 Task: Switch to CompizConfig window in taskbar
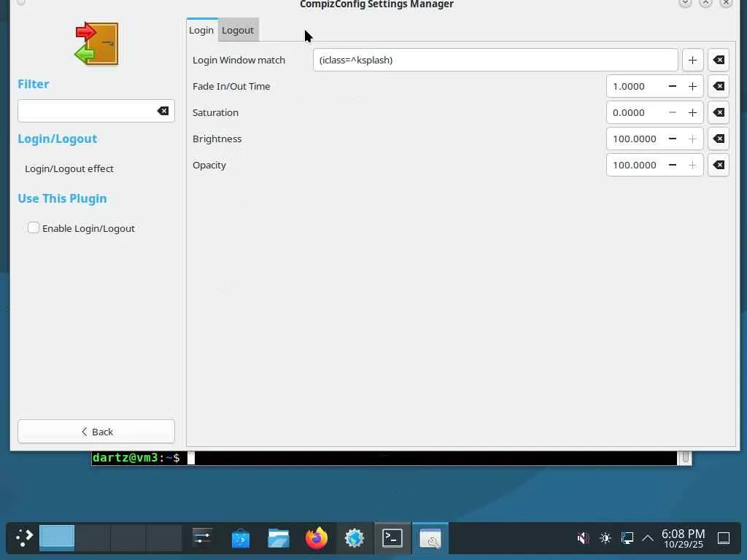tap(430, 538)
